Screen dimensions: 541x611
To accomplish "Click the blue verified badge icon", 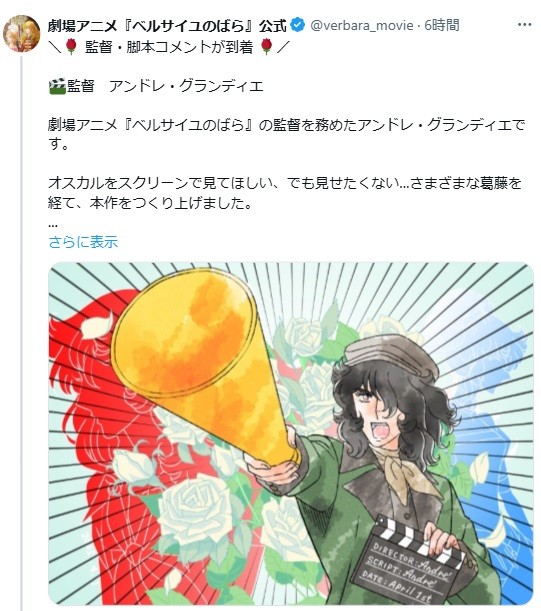I will (298, 26).
